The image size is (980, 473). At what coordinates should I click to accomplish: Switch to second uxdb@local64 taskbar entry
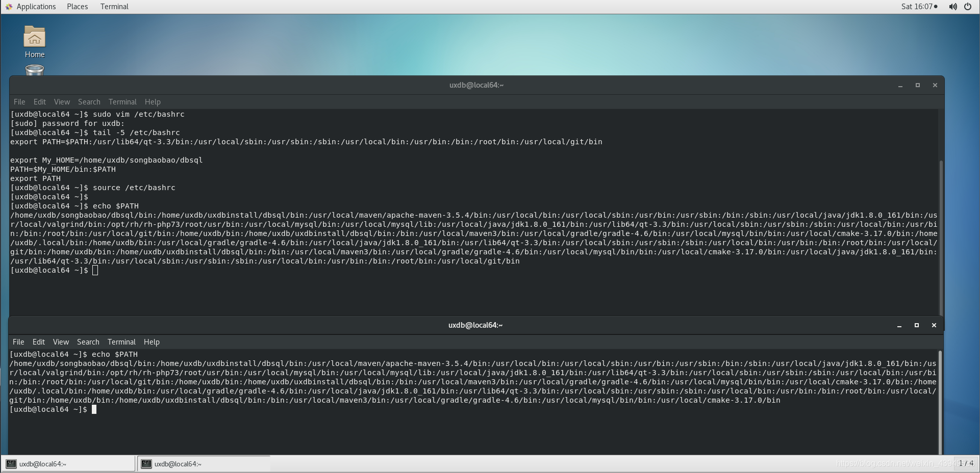click(204, 464)
